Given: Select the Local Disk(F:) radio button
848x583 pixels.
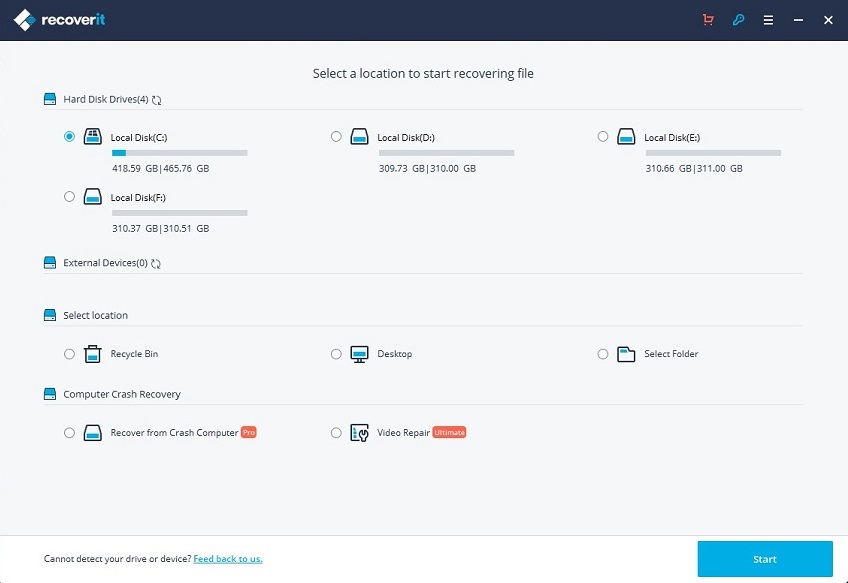Looking at the screenshot, I should click(x=69, y=196).
